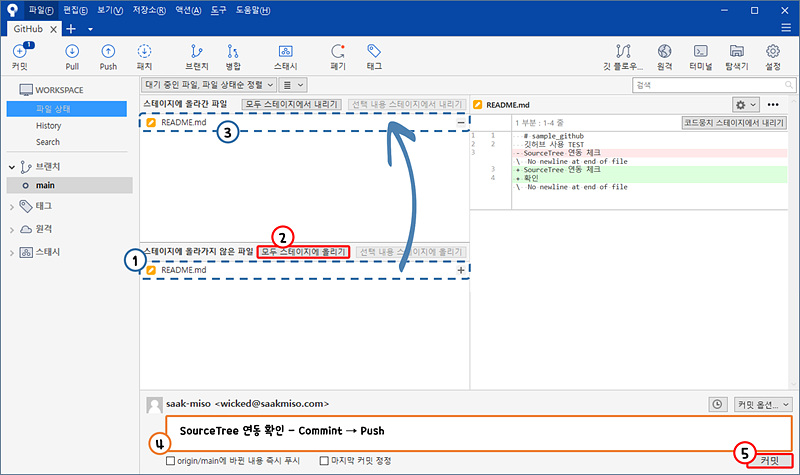Select README.md in unstaged files list

(305, 270)
